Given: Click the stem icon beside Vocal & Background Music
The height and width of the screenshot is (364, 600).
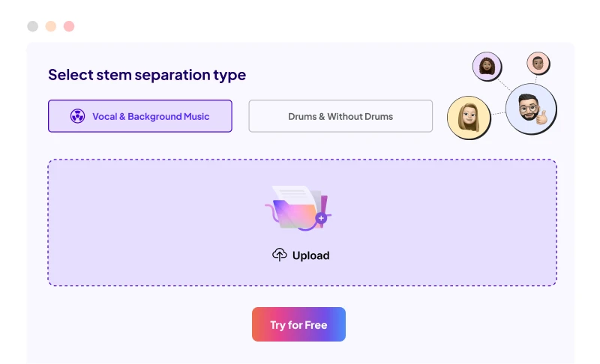Looking at the screenshot, I should 77,116.
